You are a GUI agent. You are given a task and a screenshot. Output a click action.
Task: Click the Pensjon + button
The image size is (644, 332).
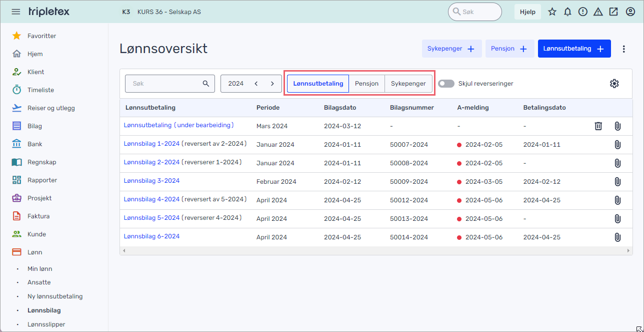point(510,49)
